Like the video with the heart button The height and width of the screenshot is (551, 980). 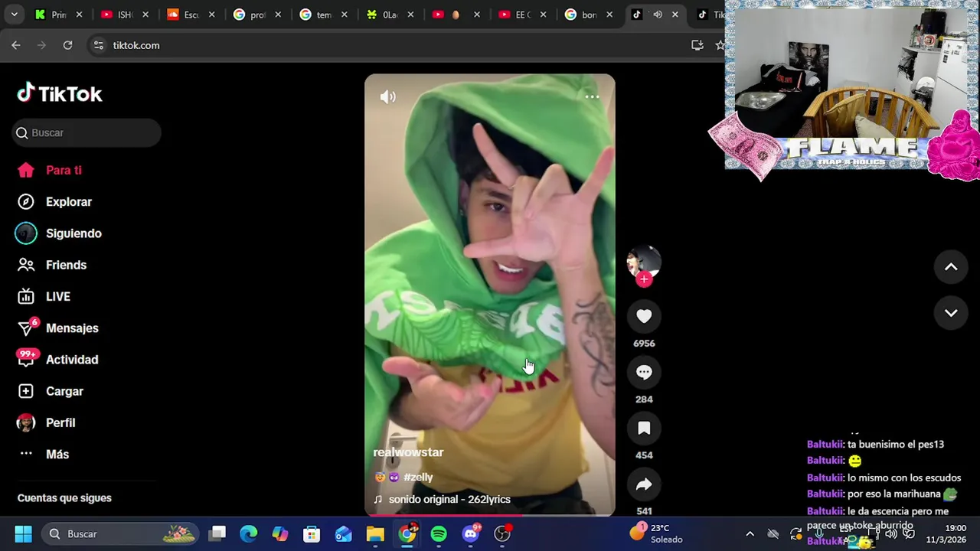click(644, 316)
